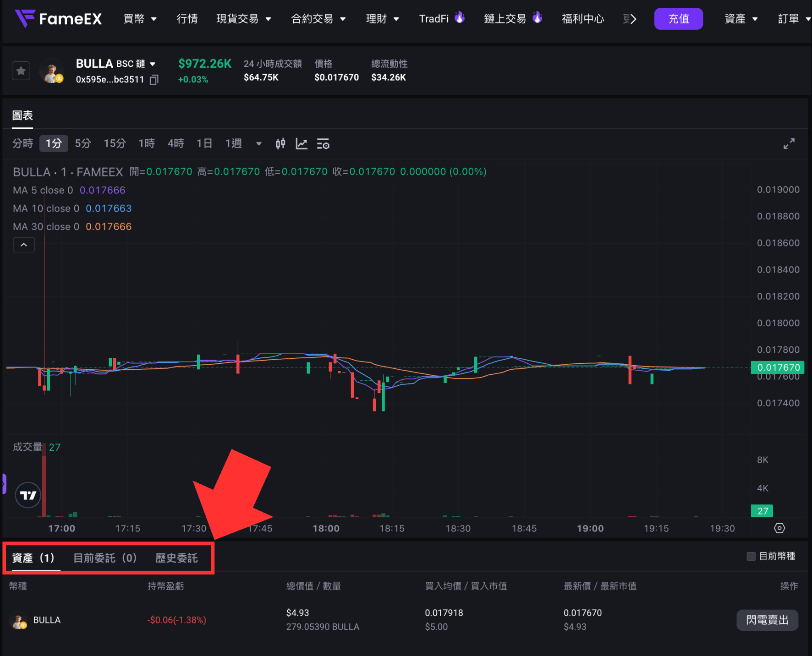This screenshot has height=656, width=812.
Task: Click the 總流動性 value $34.26K
Action: tap(389, 77)
